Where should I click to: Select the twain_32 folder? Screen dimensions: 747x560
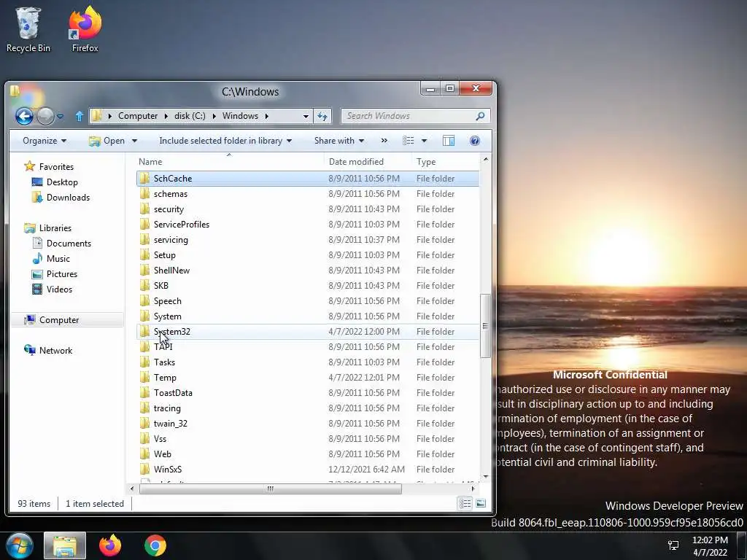[308, 424]
